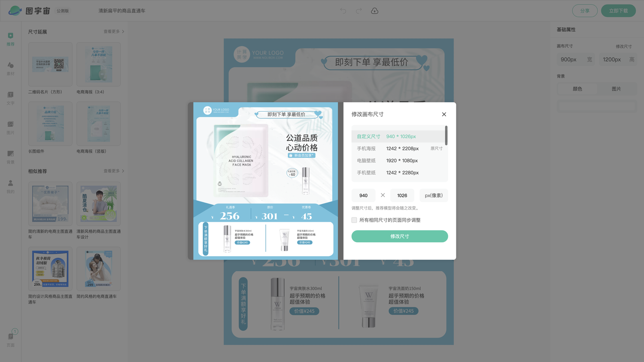The image size is (644, 362).
Task: Click the 修改尺寸 link in properties panel
Action: (623, 46)
